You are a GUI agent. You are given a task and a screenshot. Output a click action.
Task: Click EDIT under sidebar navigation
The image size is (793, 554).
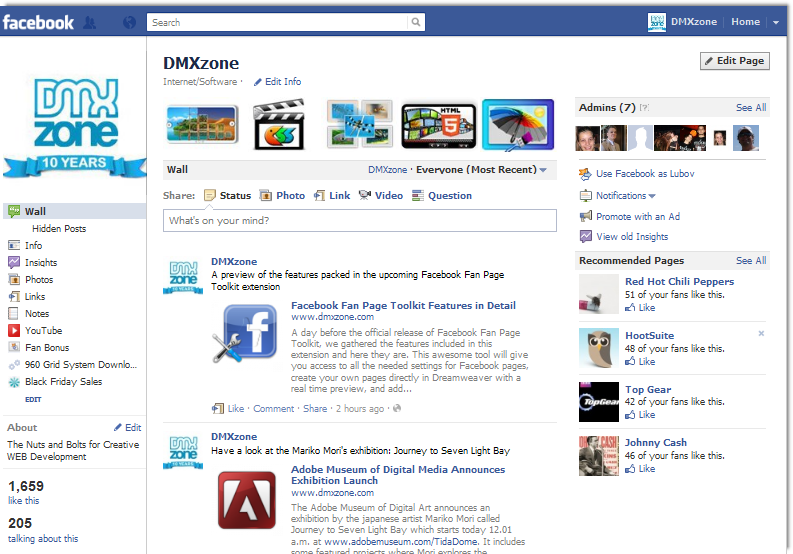(33, 400)
